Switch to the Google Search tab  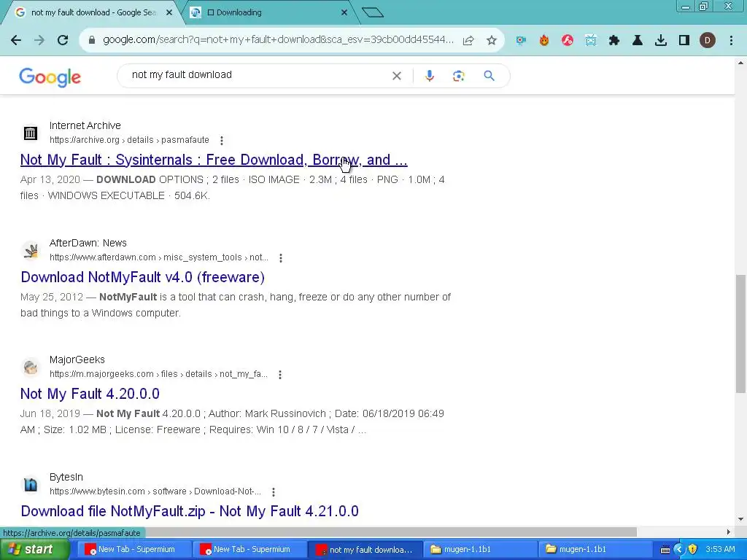[94, 12]
